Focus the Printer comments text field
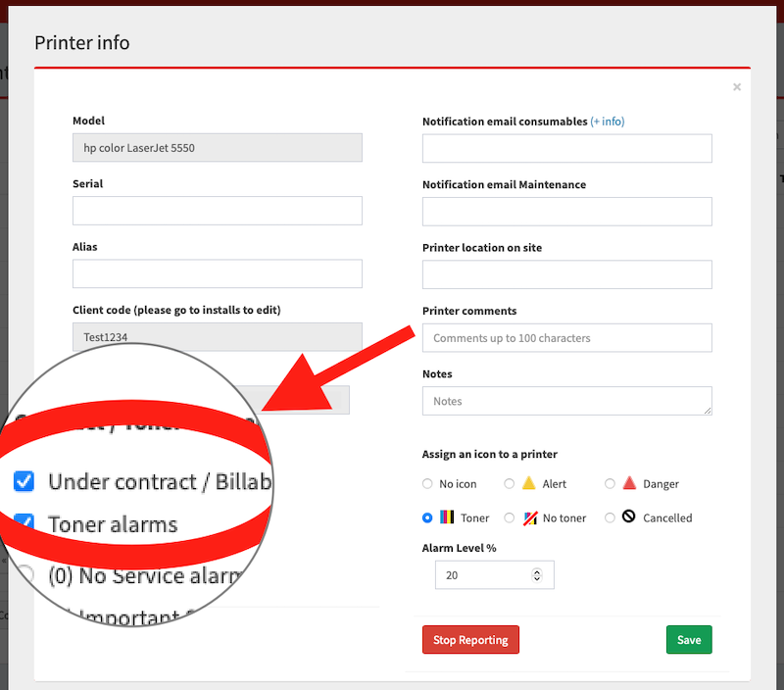 pos(566,338)
